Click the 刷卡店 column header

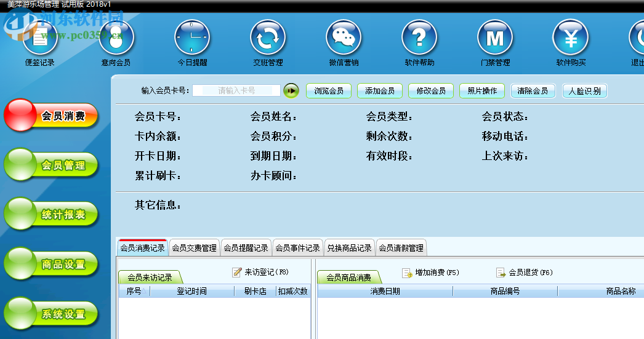point(255,291)
